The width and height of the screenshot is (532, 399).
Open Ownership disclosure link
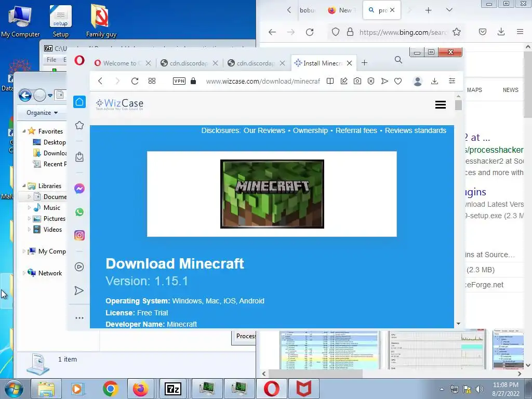[x=311, y=130]
